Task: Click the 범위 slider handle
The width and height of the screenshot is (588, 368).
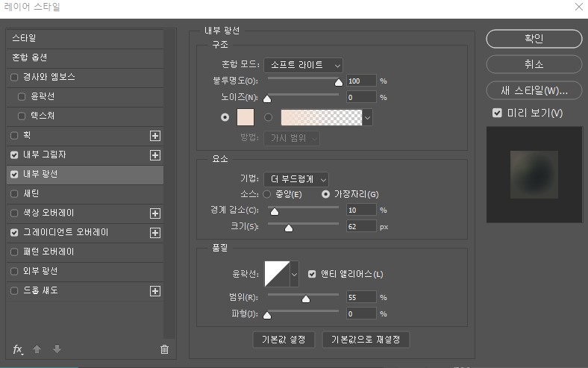Action: (306, 299)
